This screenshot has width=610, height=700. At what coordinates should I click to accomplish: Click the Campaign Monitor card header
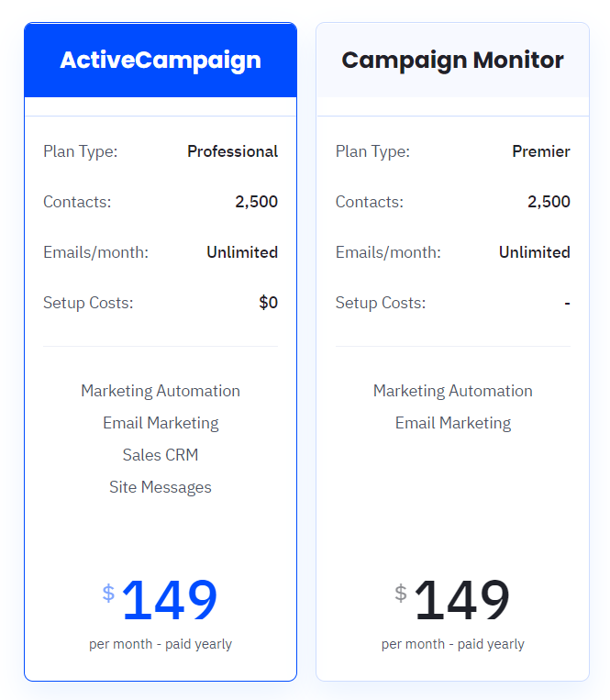pyautogui.click(x=452, y=60)
